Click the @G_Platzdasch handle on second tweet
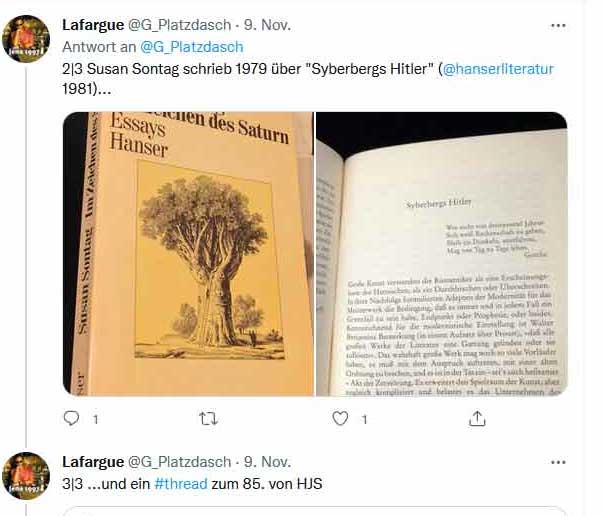 point(179,462)
